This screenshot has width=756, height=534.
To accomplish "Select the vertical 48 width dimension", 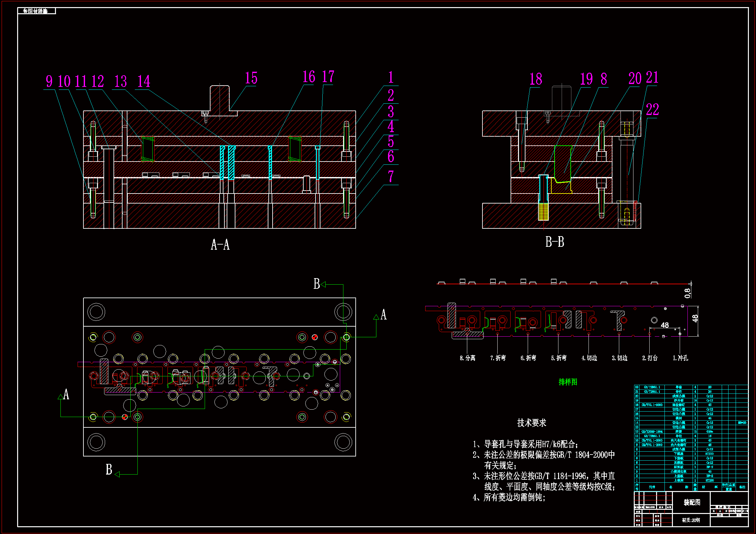I will (x=695, y=319).
